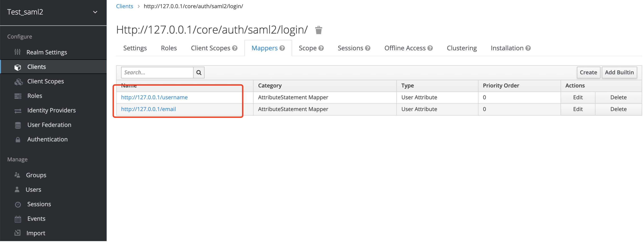This screenshot has width=644, height=242.
Task: Edit the username User Attribute mapper
Action: pyautogui.click(x=578, y=97)
